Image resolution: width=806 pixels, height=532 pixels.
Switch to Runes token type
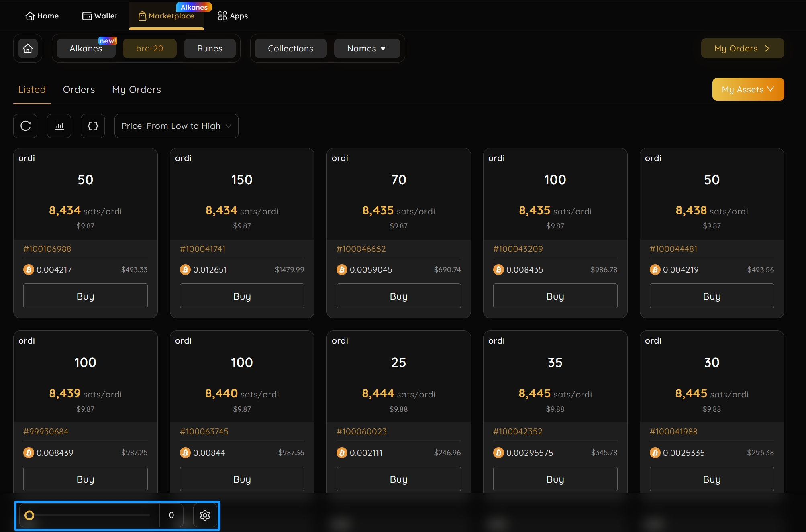(x=210, y=49)
